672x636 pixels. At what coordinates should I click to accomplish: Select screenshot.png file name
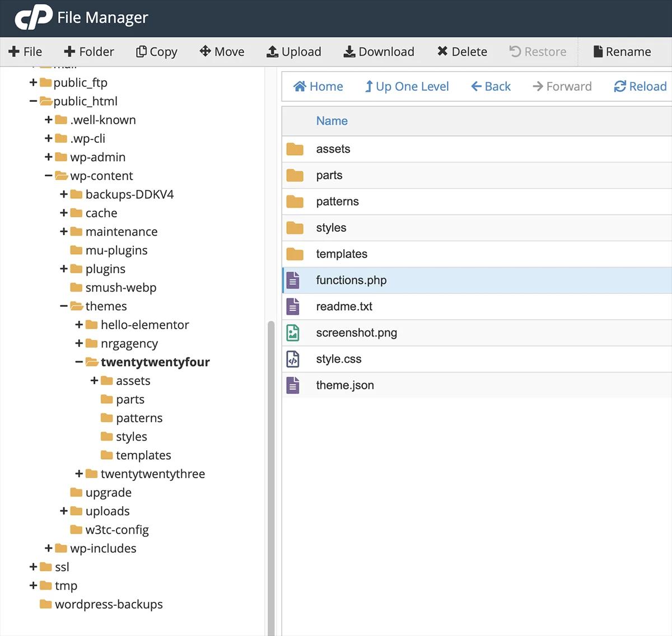click(356, 333)
